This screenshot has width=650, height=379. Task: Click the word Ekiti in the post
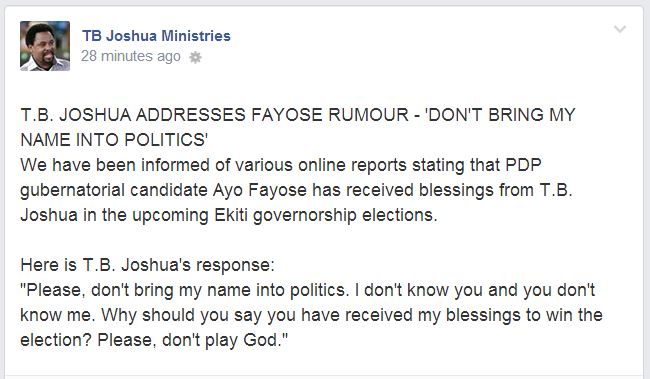tap(231, 215)
